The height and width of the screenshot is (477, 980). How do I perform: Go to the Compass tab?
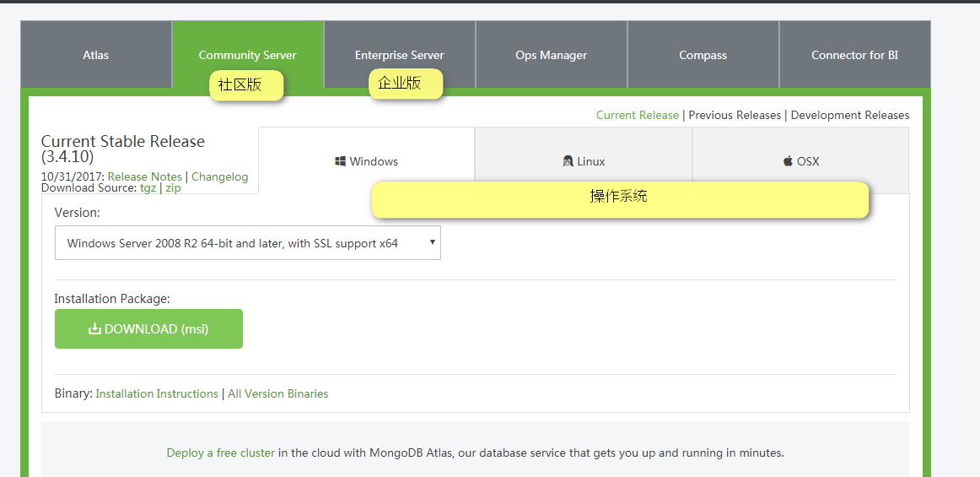pyautogui.click(x=703, y=55)
